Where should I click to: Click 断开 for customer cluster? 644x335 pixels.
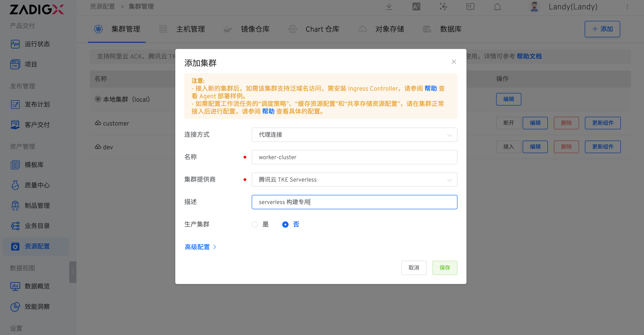tap(509, 123)
